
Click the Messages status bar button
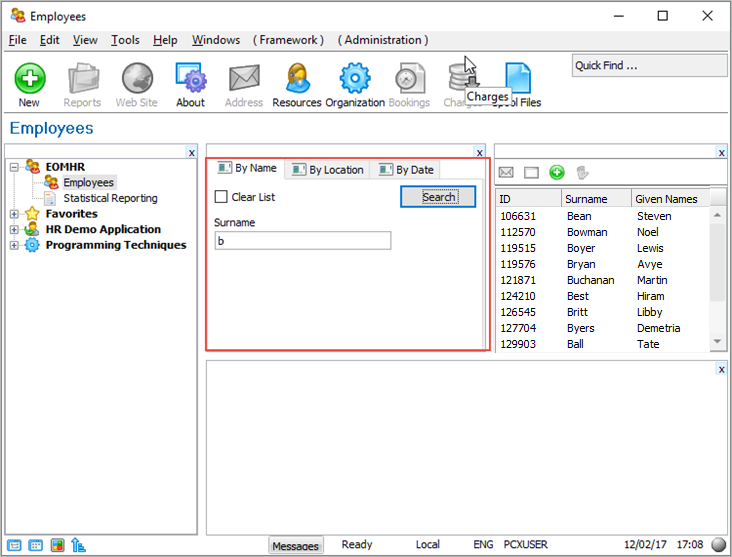pyautogui.click(x=296, y=545)
